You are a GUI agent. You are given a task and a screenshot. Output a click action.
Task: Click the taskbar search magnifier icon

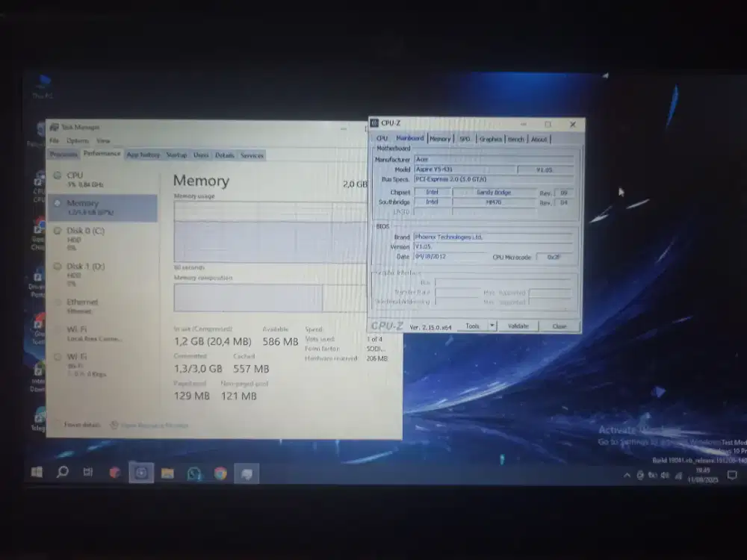[63, 473]
